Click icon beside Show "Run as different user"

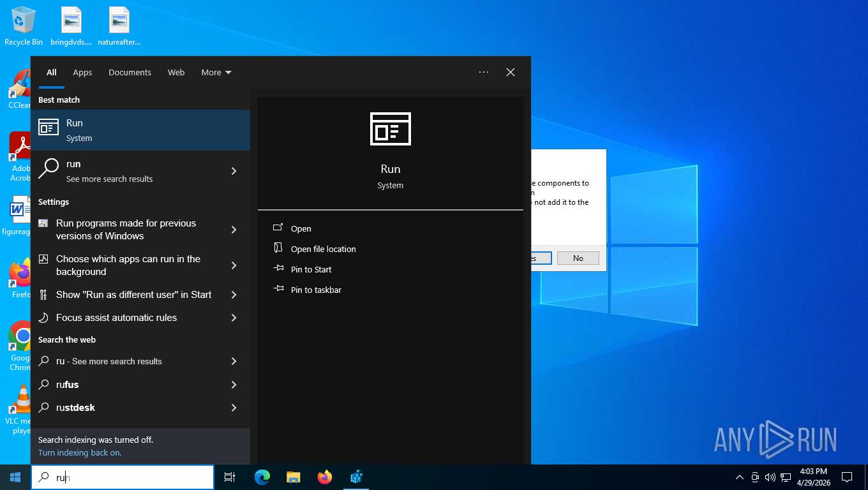pos(43,295)
